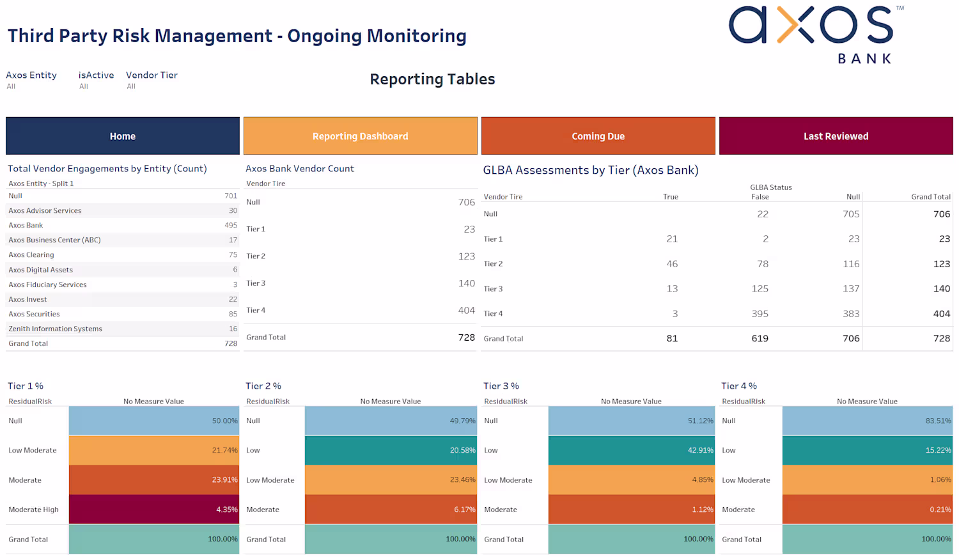
Task: Open the Coming Due navigation button
Action: coord(598,136)
